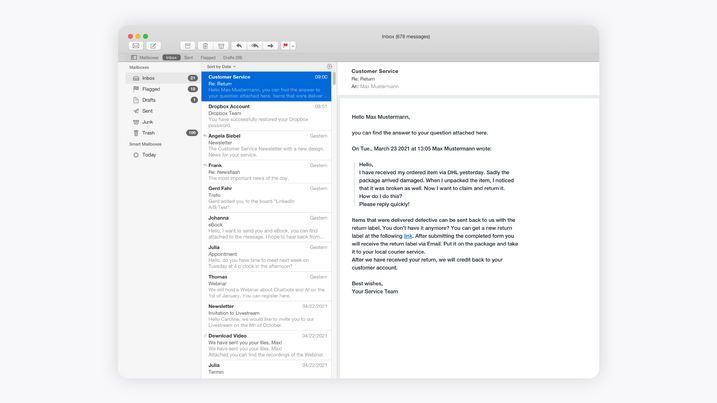Click the Trash can icon in sidebar
The width and height of the screenshot is (717, 403).
pos(136,133)
